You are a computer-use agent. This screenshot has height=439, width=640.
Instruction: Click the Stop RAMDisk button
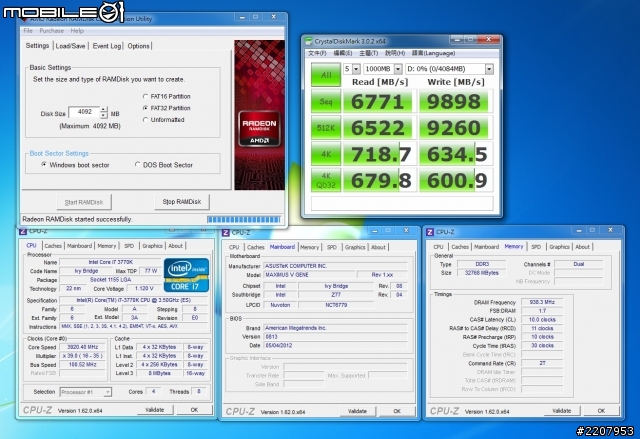(182, 202)
